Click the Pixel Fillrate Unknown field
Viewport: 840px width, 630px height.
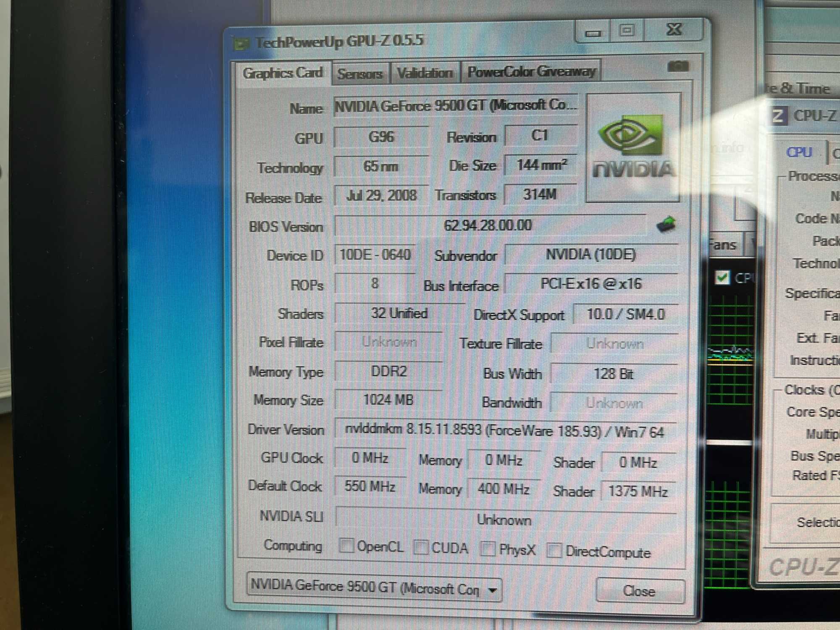point(389,342)
